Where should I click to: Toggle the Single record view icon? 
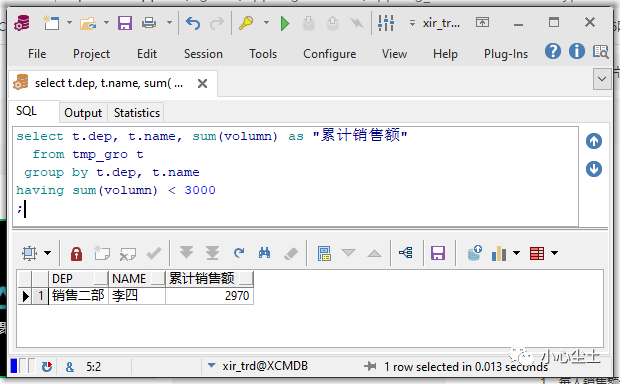(x=324, y=253)
